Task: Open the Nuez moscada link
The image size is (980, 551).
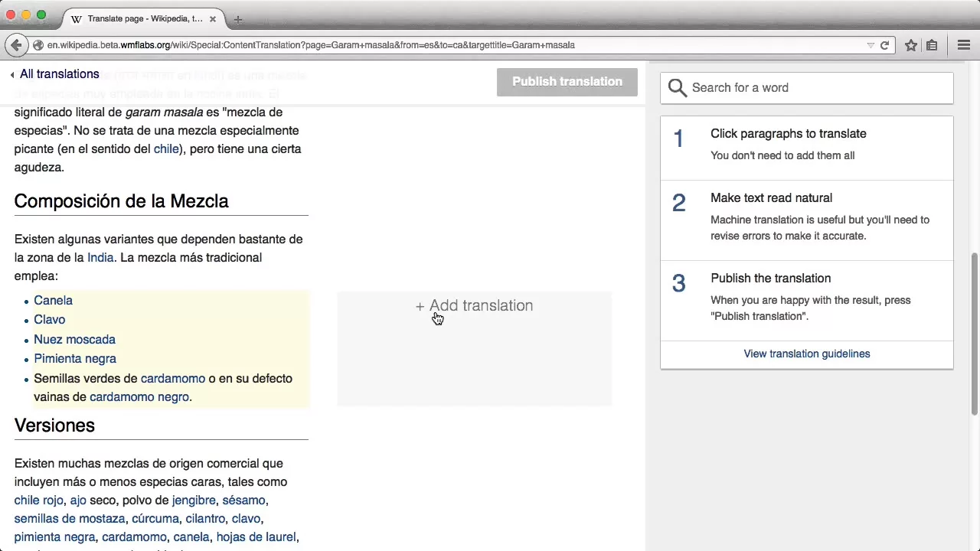Action: pyautogui.click(x=74, y=340)
